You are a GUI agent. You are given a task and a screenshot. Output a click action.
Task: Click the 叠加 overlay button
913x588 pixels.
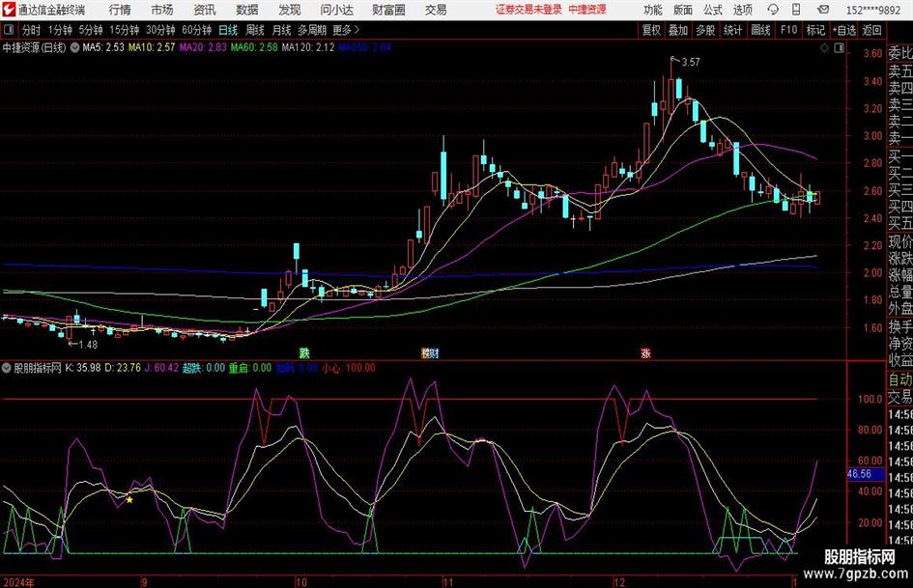(x=678, y=30)
